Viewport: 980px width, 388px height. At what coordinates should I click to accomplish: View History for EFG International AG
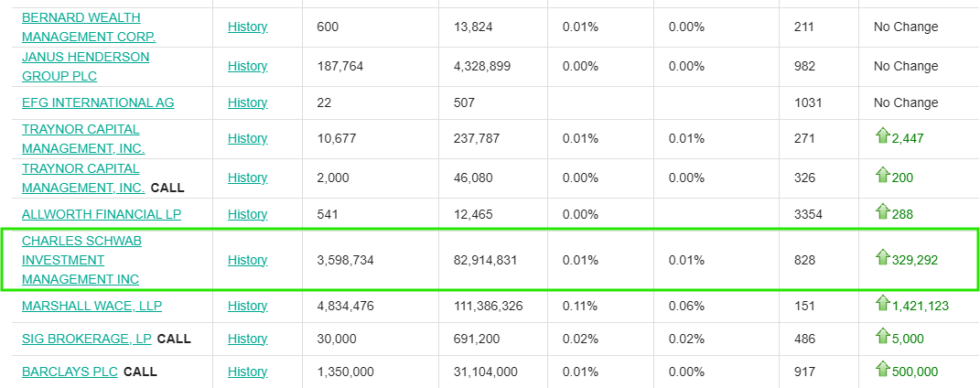[247, 102]
